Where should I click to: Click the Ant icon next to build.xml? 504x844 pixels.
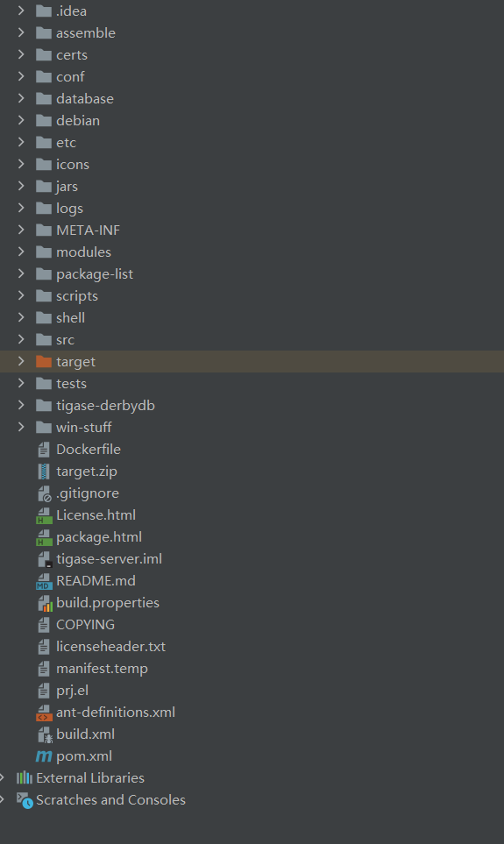44,734
